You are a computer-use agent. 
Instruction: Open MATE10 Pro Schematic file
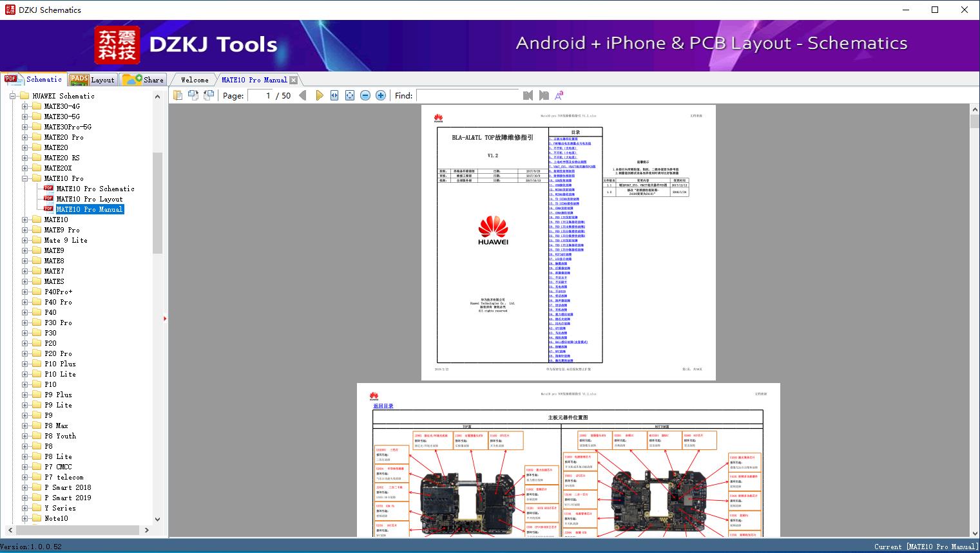95,189
